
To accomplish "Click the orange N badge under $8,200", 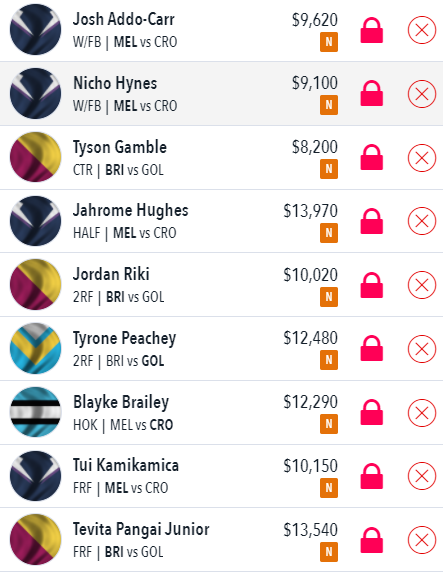I will 329,169.
